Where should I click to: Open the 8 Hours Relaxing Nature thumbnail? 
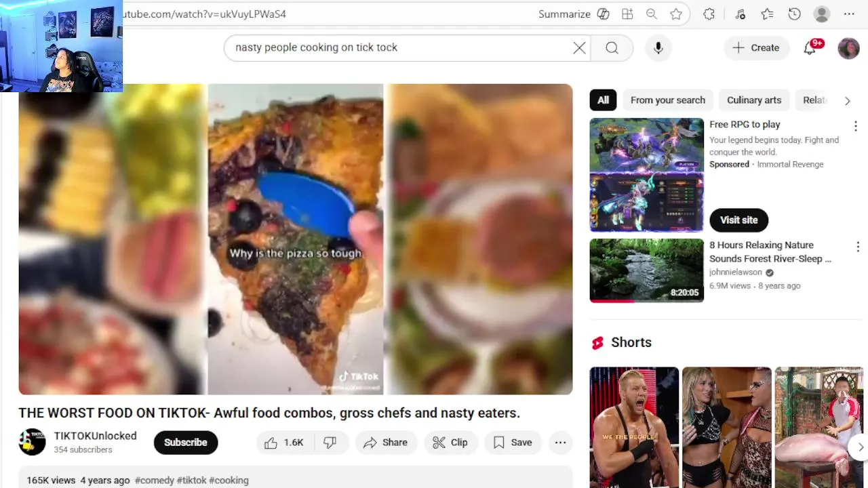(646, 270)
